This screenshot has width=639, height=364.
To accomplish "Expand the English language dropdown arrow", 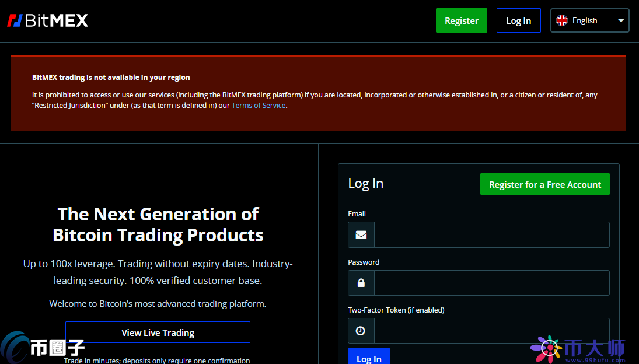I will [x=621, y=20].
